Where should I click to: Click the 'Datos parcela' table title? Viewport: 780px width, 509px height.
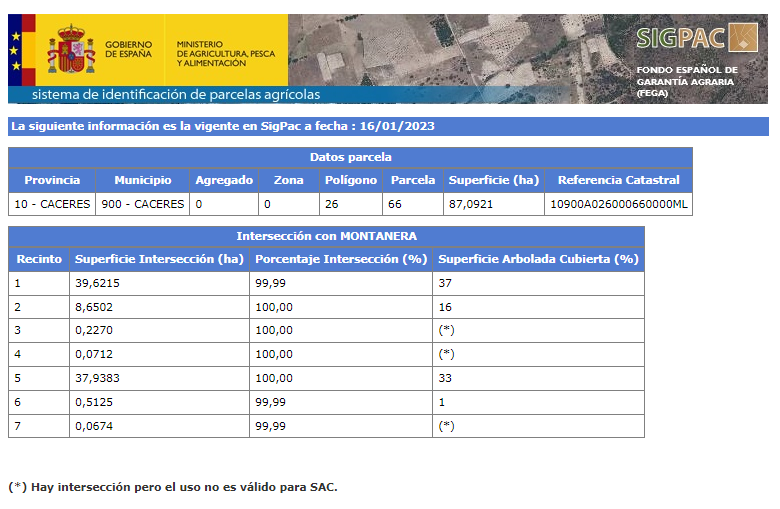click(x=350, y=158)
